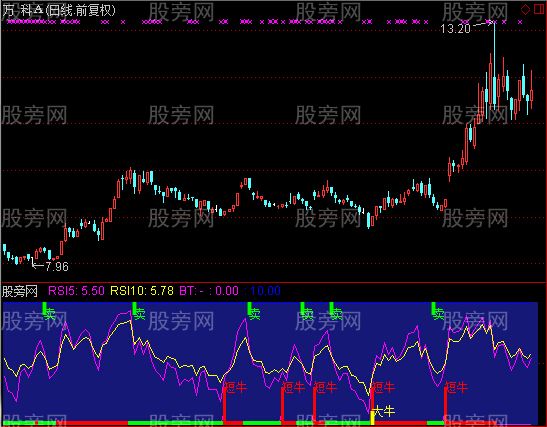Click the 股旁网 indicator name in the lower panel header
547x427 pixels.
(x=20, y=291)
